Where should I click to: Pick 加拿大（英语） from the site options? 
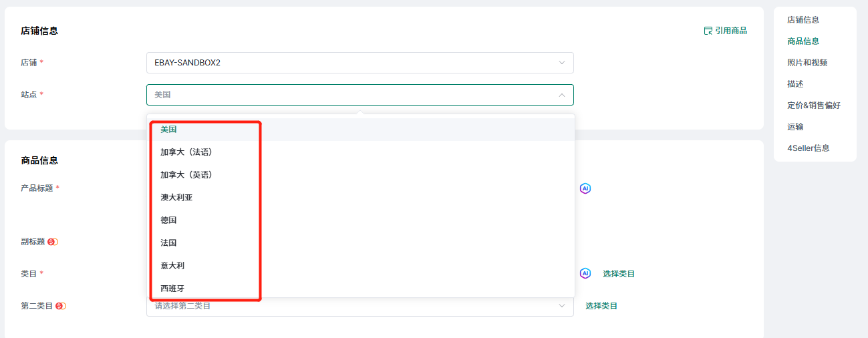point(186,175)
